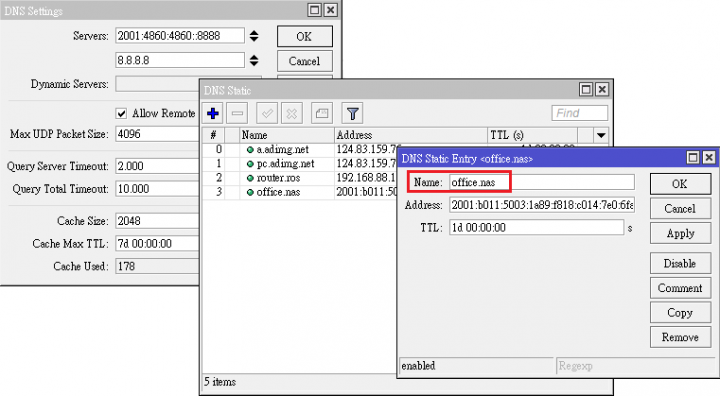
Task: Select the office.nas row in DNS Static
Action: click(300, 192)
